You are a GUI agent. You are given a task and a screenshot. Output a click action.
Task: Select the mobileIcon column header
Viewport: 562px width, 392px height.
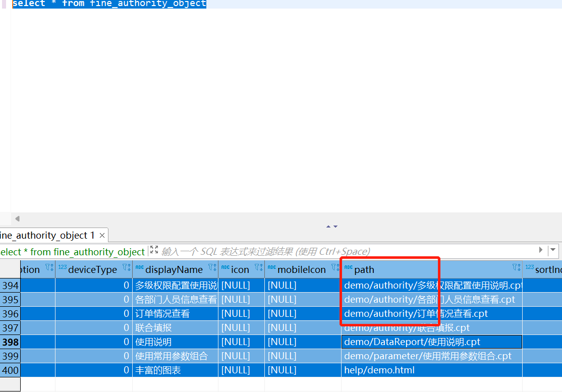(x=303, y=269)
